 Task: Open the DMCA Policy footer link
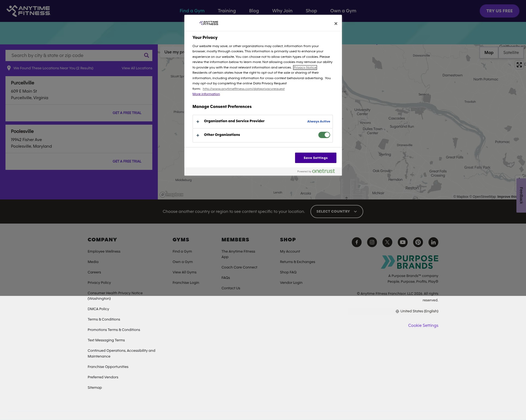pos(98,309)
